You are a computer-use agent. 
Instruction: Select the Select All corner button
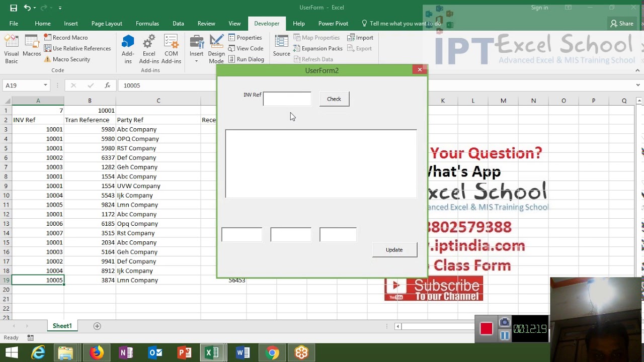6,101
